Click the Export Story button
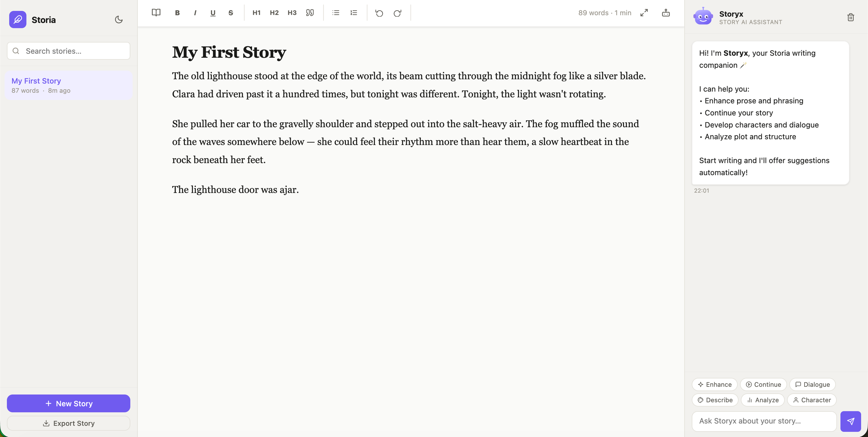The height and width of the screenshot is (437, 868). [x=68, y=423]
